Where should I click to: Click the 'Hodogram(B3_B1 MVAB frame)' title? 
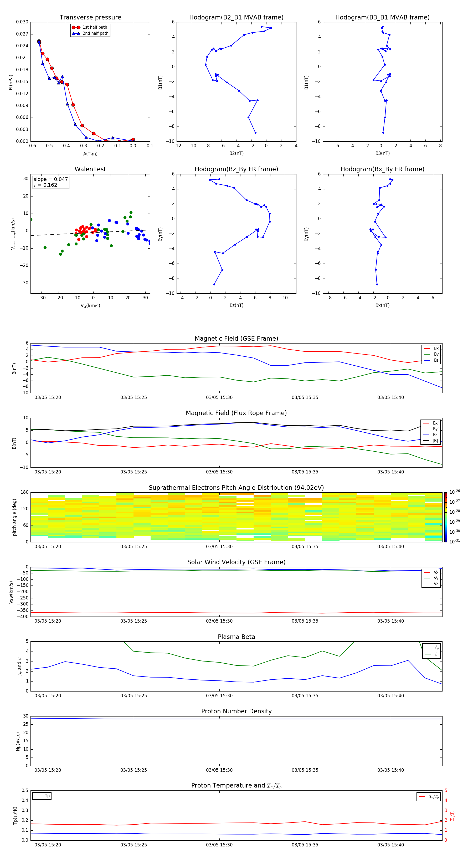(x=382, y=18)
